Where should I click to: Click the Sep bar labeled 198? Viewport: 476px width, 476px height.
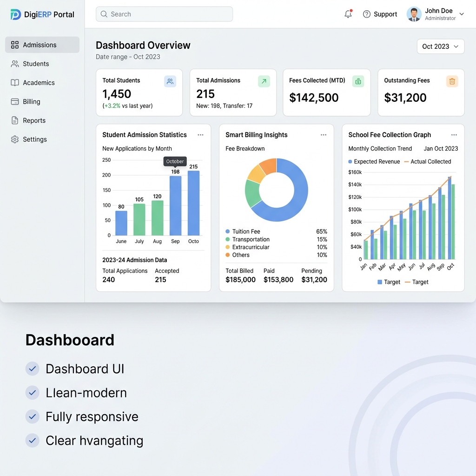pos(175,206)
